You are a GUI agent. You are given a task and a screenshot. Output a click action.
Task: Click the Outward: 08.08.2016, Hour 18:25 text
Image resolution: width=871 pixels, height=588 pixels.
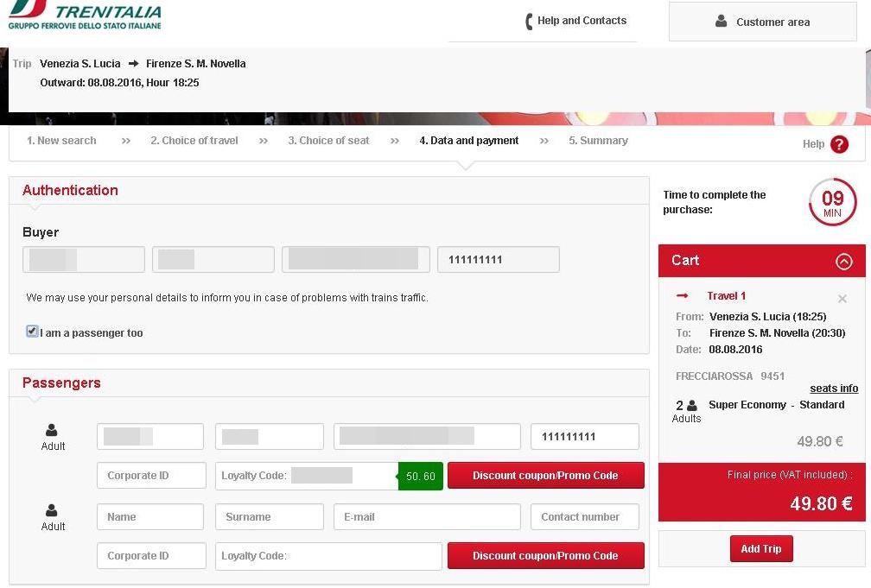(119, 83)
